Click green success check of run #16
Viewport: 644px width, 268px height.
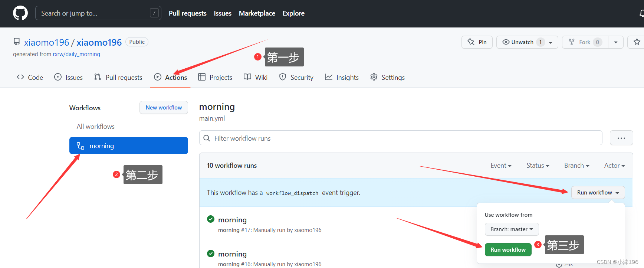211,254
